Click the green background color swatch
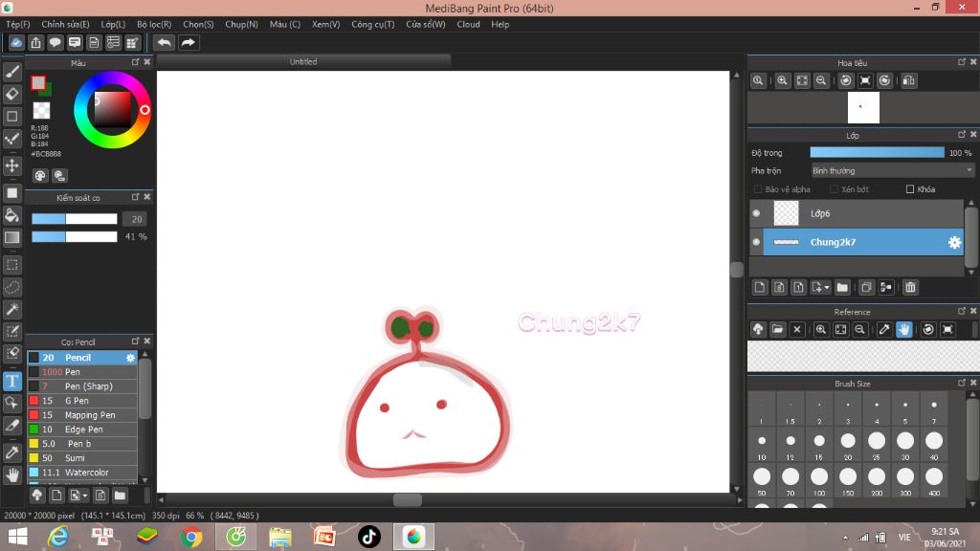This screenshot has height=551, width=980. coord(47,91)
